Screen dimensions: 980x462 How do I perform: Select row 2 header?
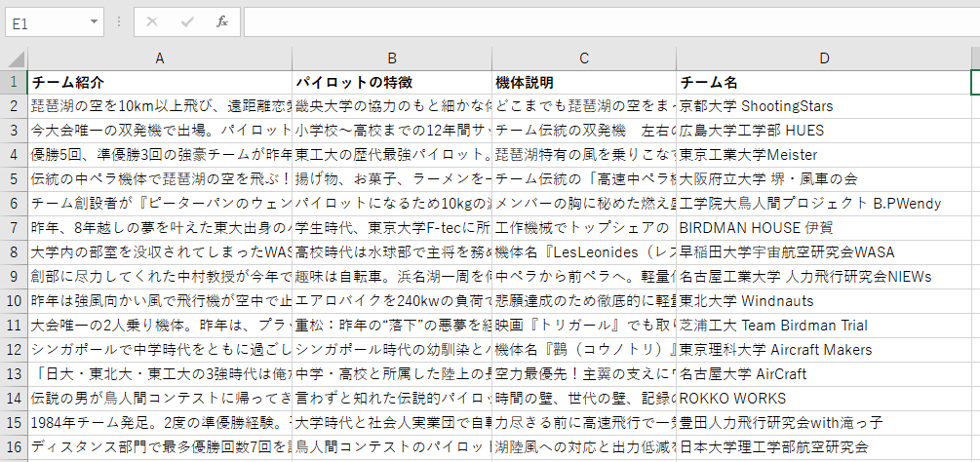[x=14, y=106]
